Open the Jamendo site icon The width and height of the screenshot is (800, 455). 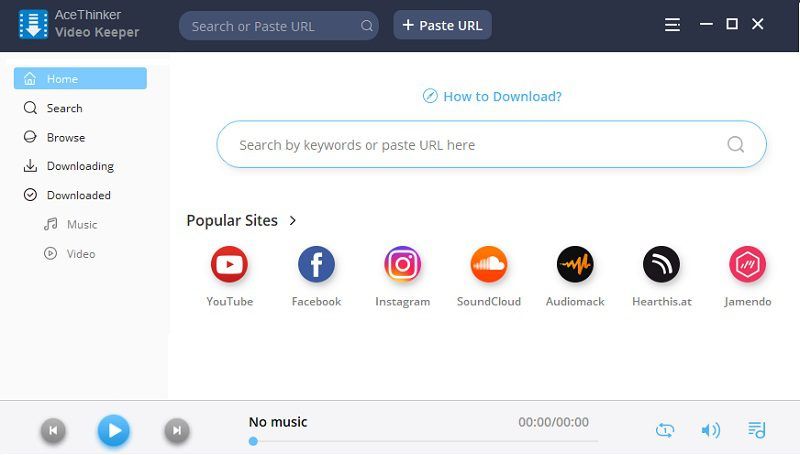click(747, 264)
